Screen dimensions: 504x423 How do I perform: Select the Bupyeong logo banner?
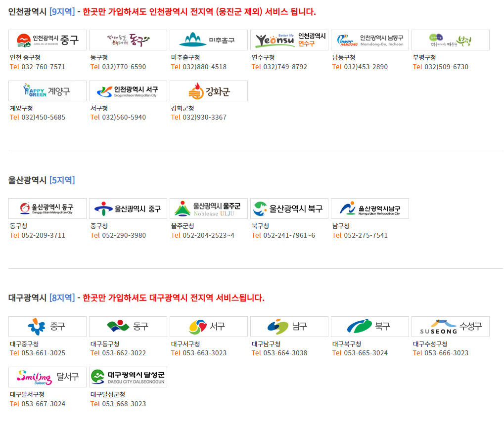click(x=451, y=40)
